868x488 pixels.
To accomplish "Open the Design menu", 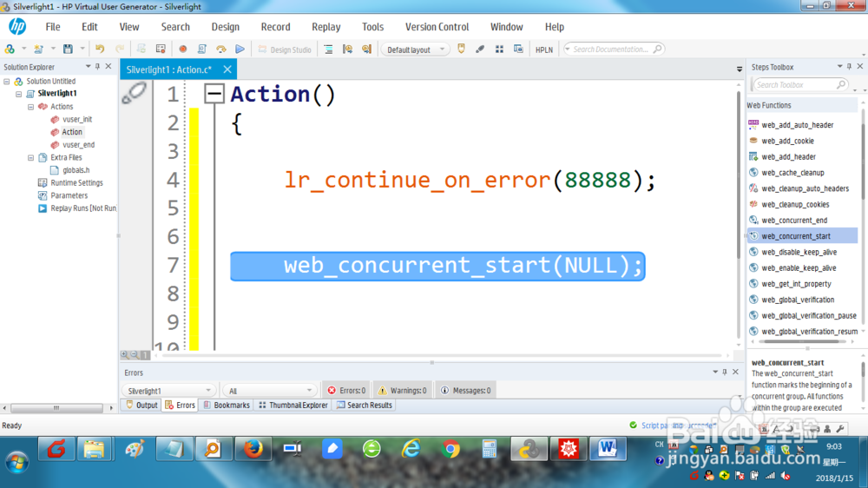I will coord(226,27).
